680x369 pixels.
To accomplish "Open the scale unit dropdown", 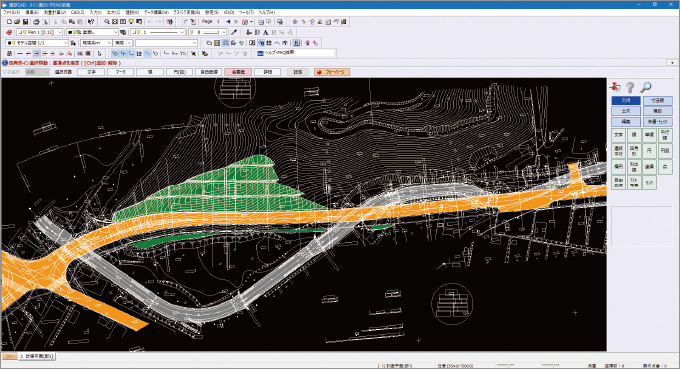I will click(96, 43).
